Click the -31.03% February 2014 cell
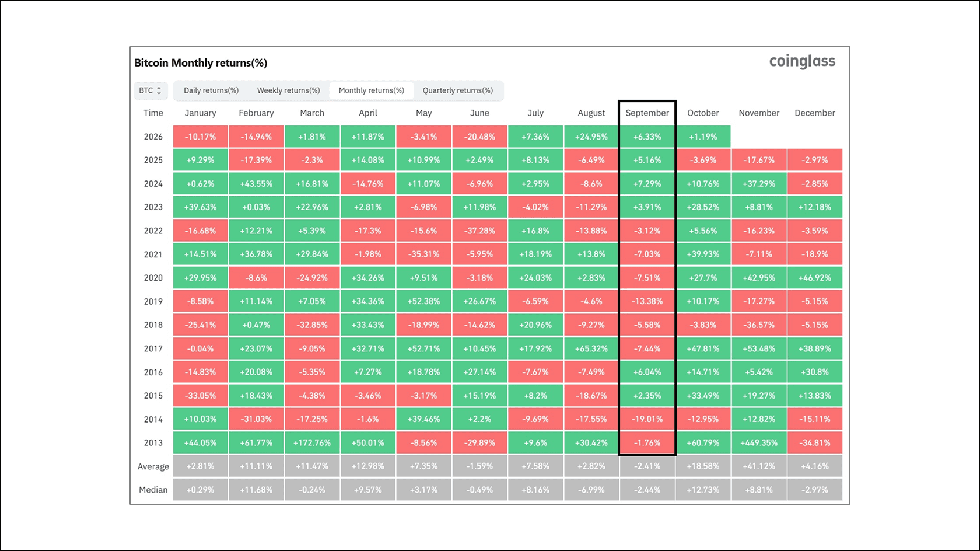This screenshot has height=551, width=980. point(256,419)
